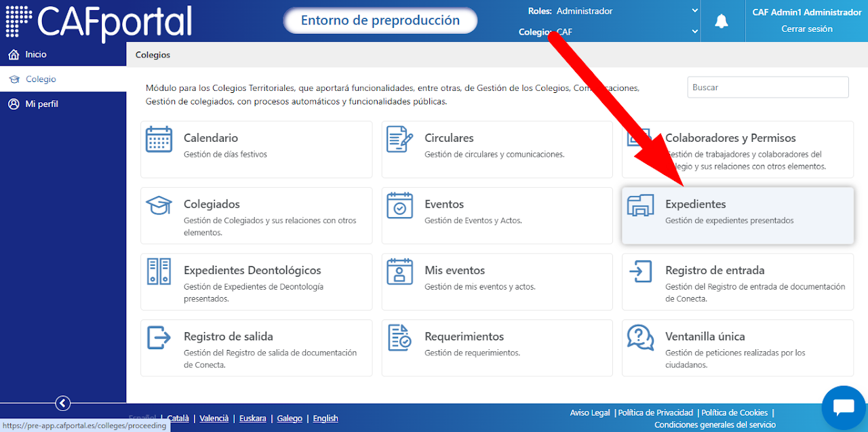Click the Cerrar sesión link
Screen dimensions: 868x432
pos(807,29)
